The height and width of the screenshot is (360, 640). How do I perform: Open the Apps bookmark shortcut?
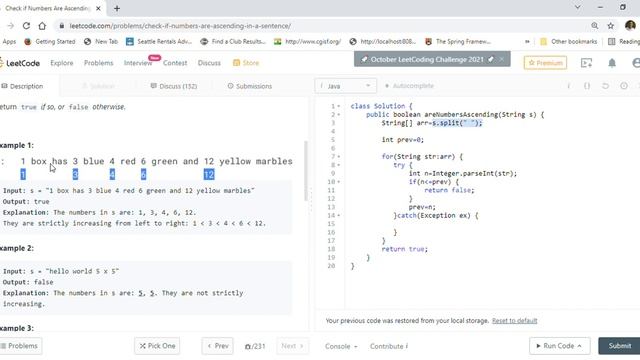8,42
